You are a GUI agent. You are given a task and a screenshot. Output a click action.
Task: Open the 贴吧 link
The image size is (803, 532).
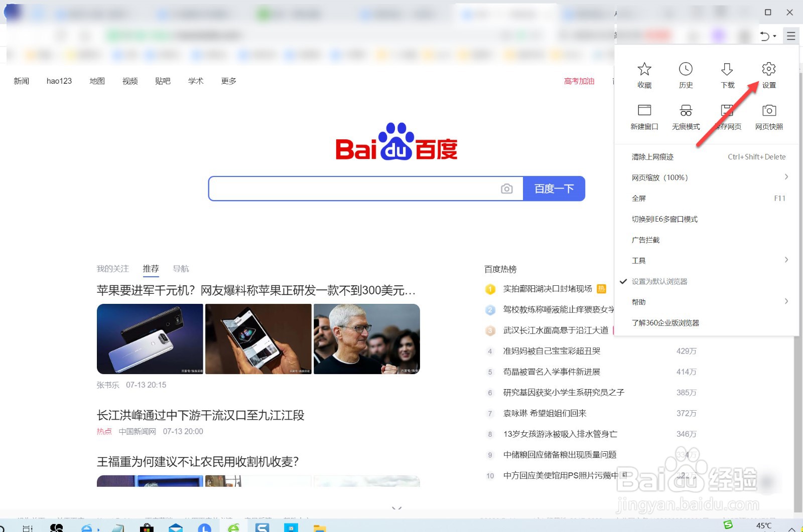pos(163,81)
